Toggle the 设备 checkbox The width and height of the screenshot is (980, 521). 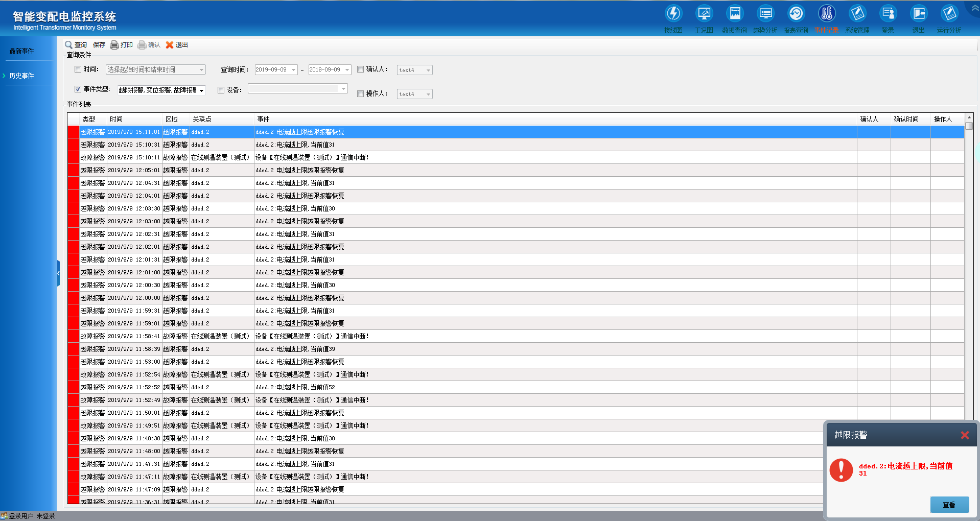click(221, 90)
